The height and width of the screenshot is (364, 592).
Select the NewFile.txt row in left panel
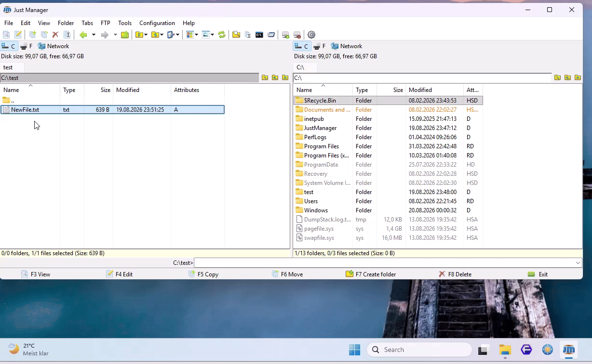(x=112, y=110)
